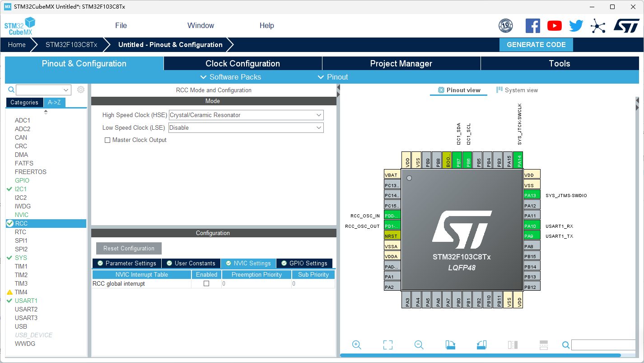Collapse the sort arrows above the peripheral list
Screen dimensions: 644x363
click(x=46, y=112)
